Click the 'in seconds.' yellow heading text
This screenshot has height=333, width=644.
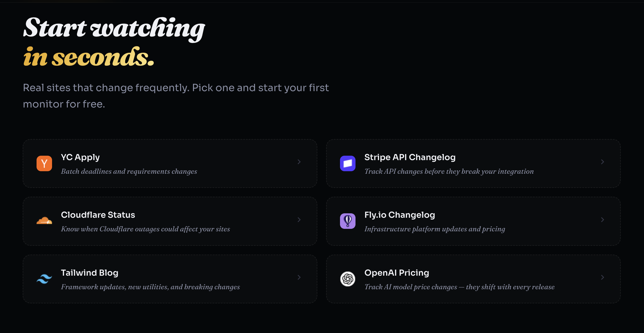pos(89,57)
